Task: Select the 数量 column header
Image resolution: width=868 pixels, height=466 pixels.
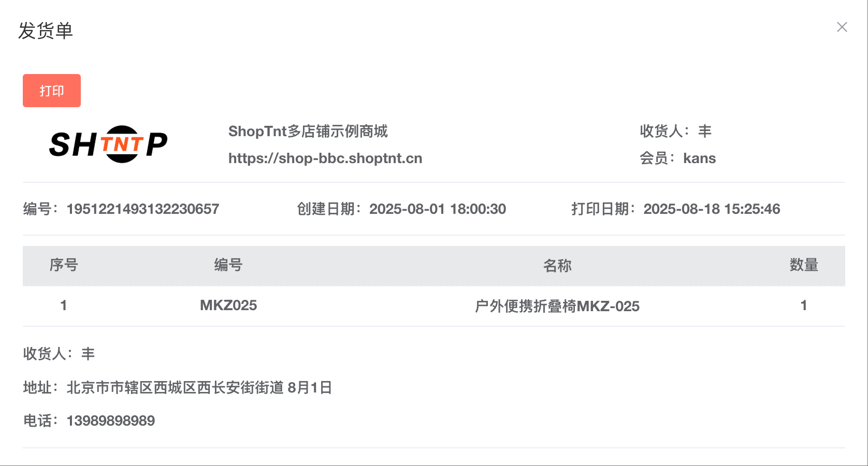Action: [804, 265]
